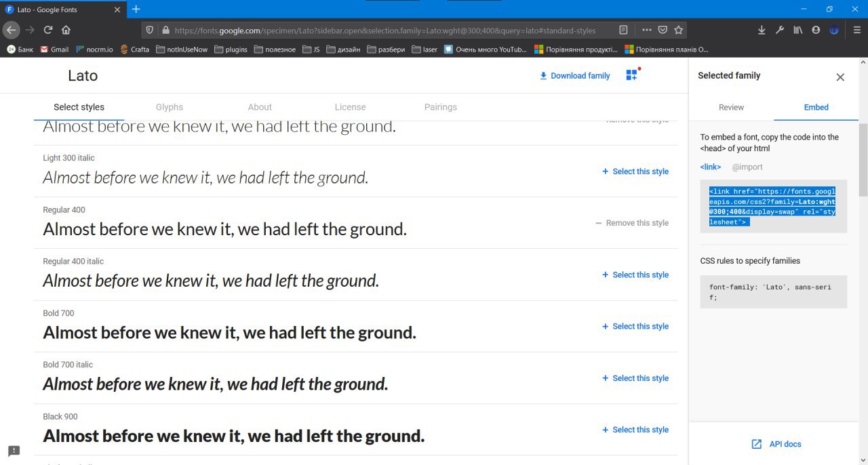Toggle the selected families grid icon
868x465 pixels.
pos(632,75)
